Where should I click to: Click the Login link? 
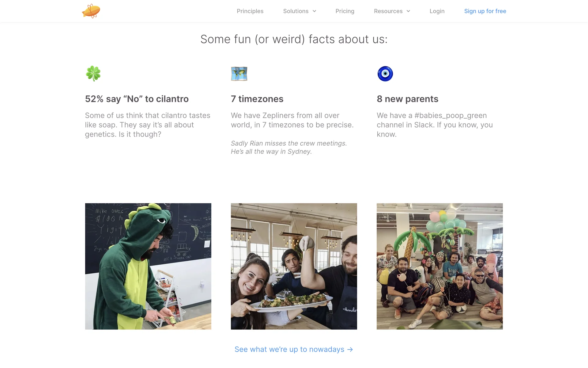point(437,11)
